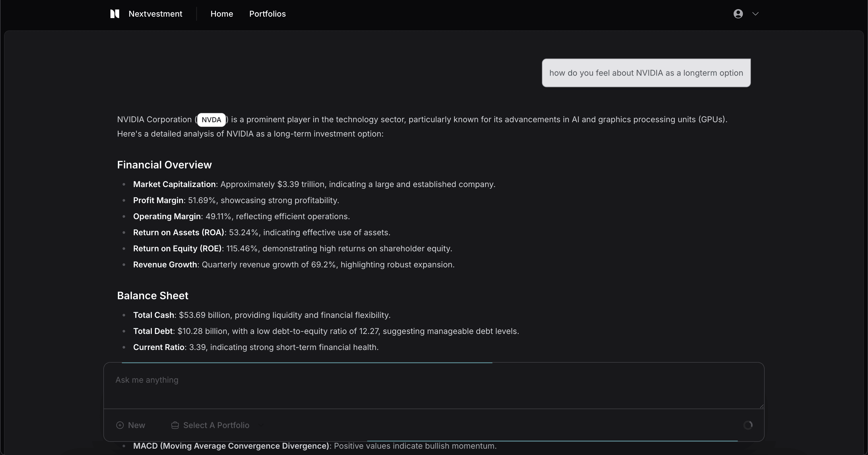The image size is (868, 455).
Task: Select the 'Total Cash' bullet text
Action: tap(262, 315)
